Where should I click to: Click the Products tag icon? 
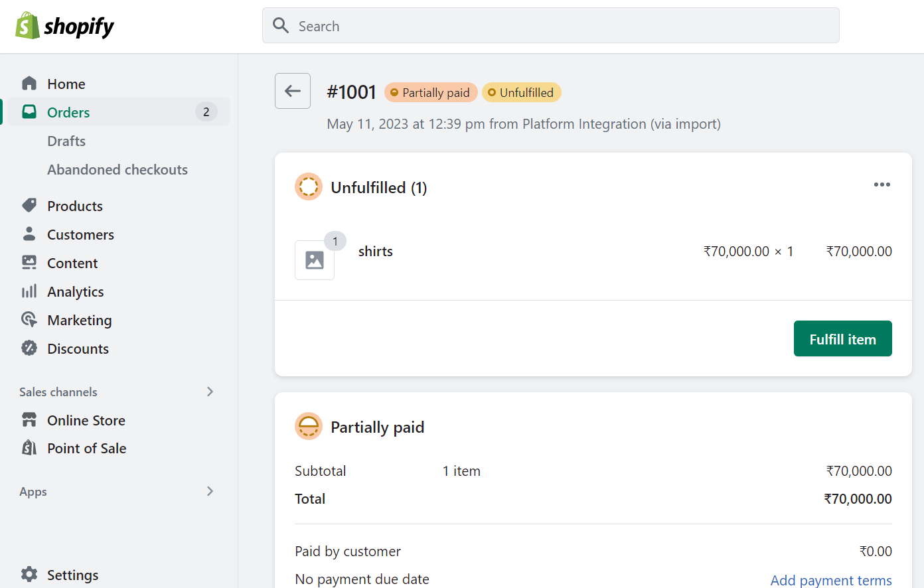pyautogui.click(x=29, y=206)
